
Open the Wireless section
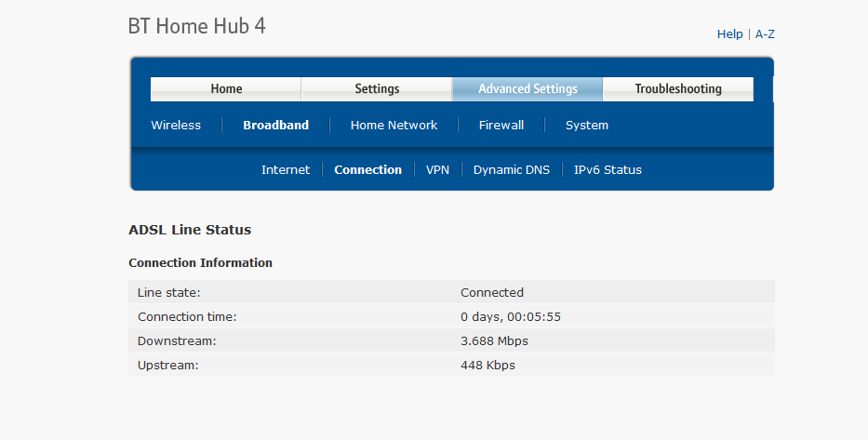point(176,125)
